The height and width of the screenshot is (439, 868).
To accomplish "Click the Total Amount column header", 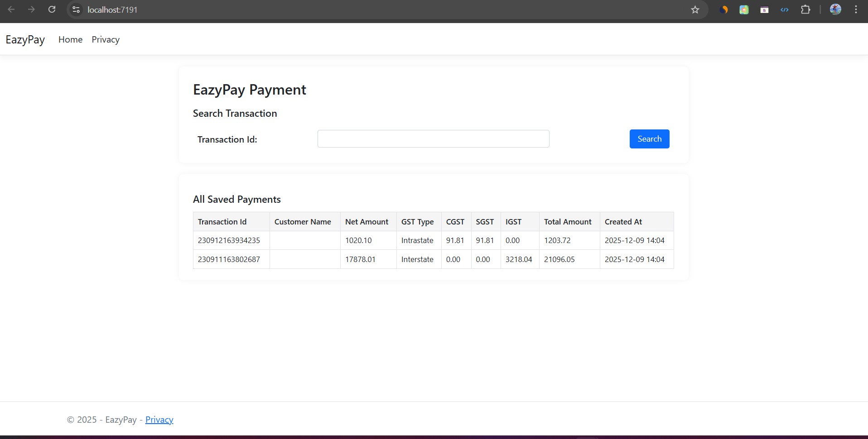I will [x=568, y=222].
